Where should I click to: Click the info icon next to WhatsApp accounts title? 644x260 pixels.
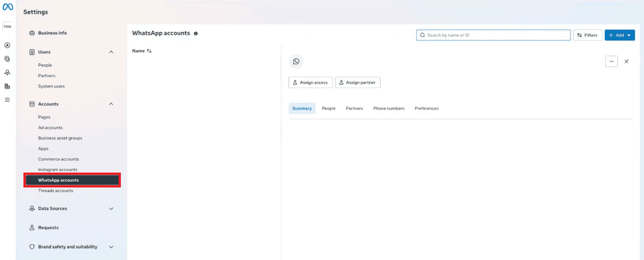pyautogui.click(x=196, y=33)
